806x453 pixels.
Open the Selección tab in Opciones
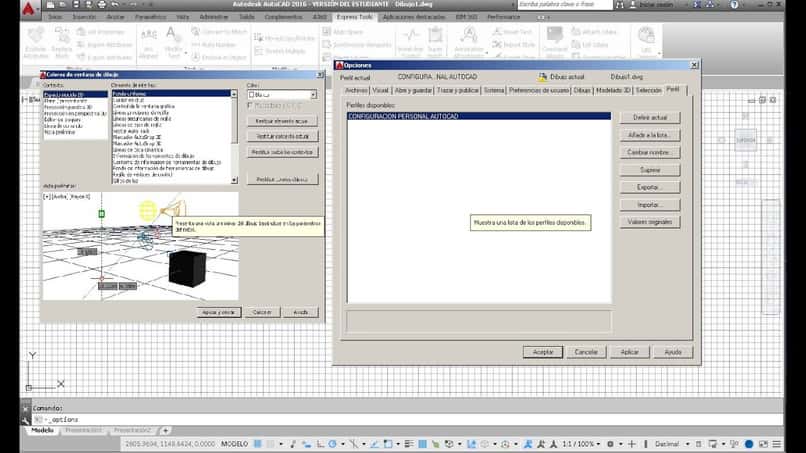coord(648,90)
